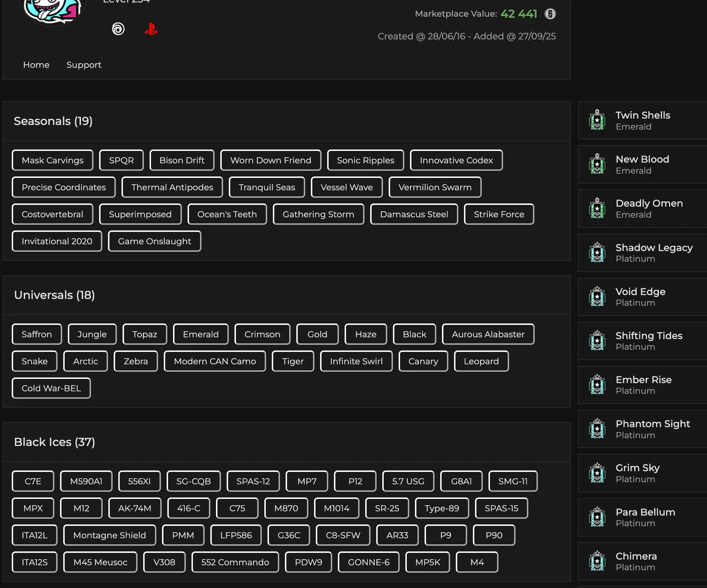
Task: Open the Void Edge Platinum rank entry
Action: (640, 297)
